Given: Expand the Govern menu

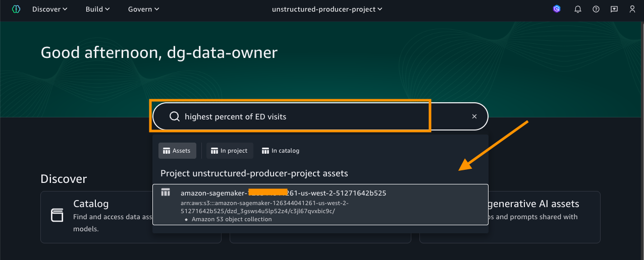Looking at the screenshot, I should pos(143,9).
